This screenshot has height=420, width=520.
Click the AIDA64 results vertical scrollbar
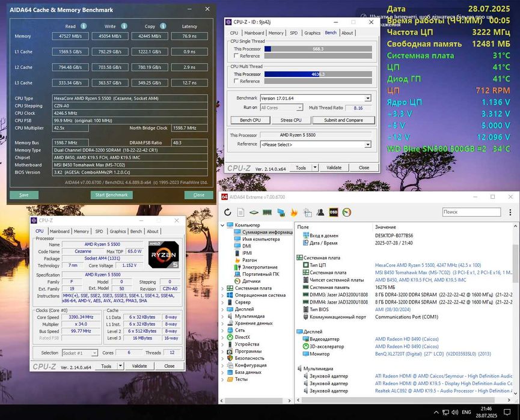click(515, 264)
